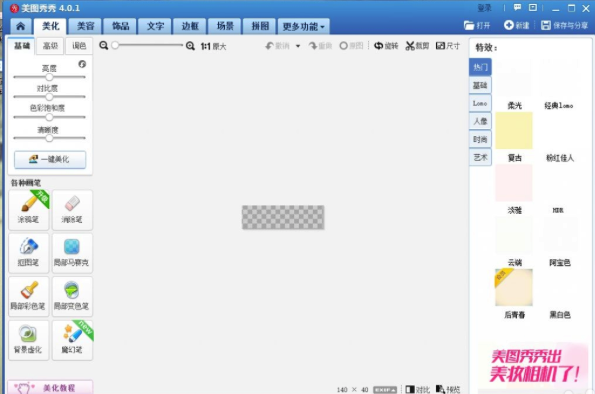This screenshot has height=394, width=595.
Task: Click the 对比 compare icon
Action: tap(417, 389)
